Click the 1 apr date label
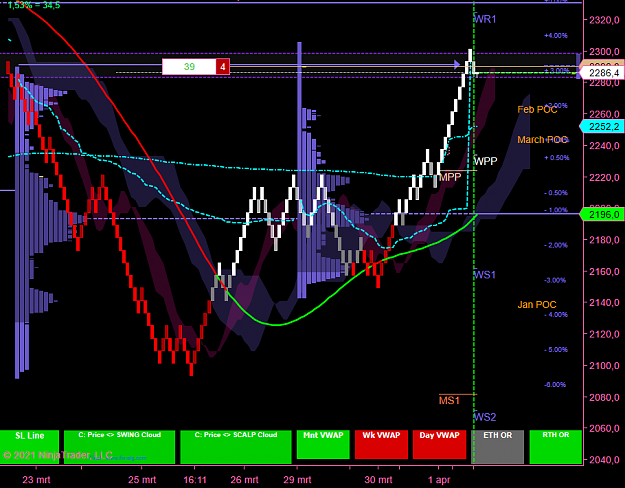This screenshot has width=625, height=488. click(x=439, y=480)
